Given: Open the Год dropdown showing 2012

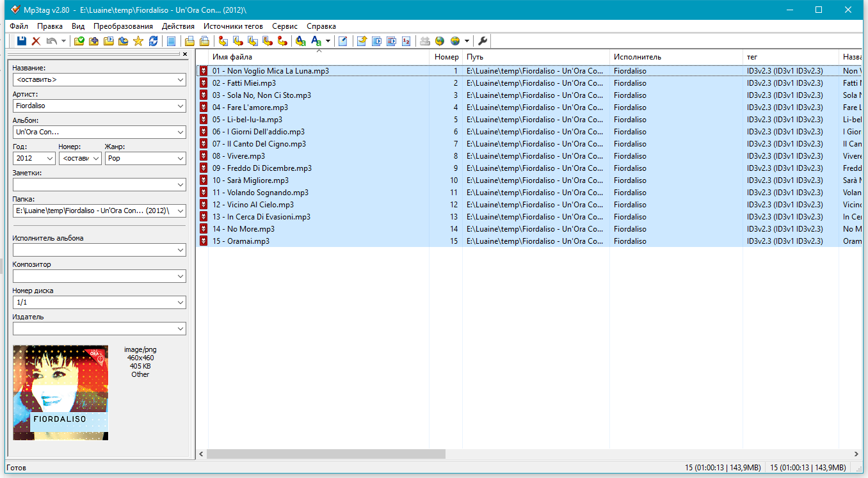Looking at the screenshot, I should (x=50, y=158).
